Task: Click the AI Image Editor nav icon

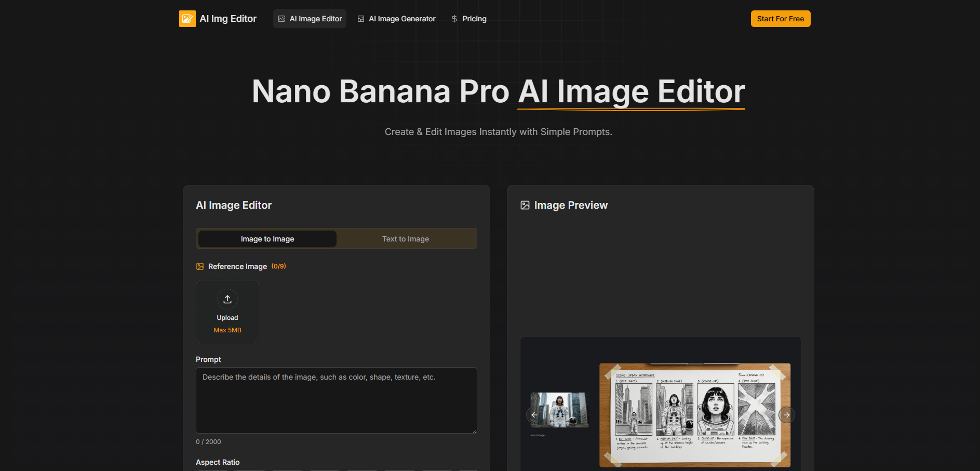Action: pyautogui.click(x=281, y=18)
